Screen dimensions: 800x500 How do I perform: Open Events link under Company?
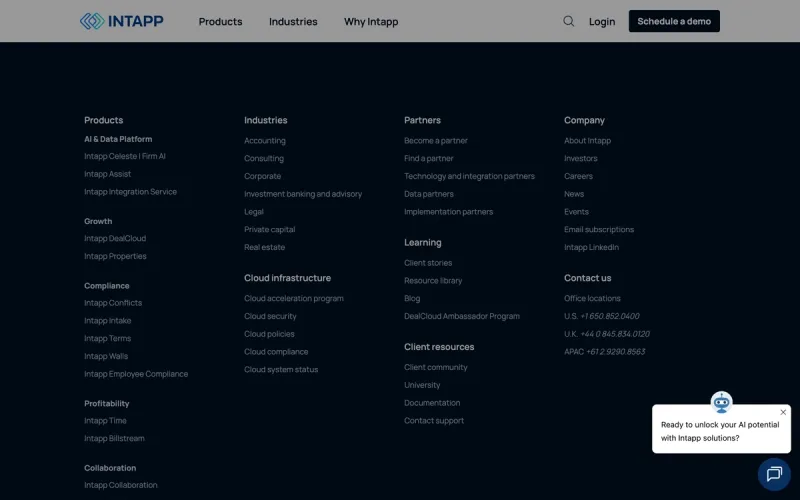(x=576, y=212)
